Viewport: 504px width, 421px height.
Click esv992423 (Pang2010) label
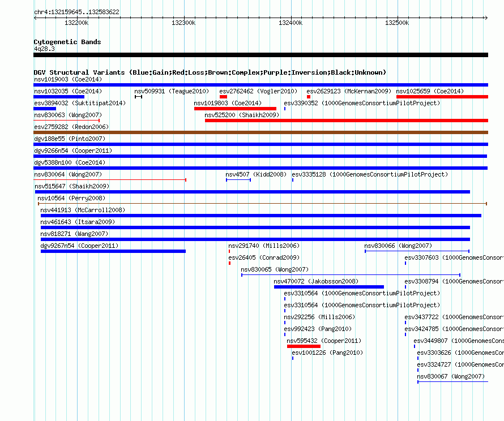[x=318, y=329]
